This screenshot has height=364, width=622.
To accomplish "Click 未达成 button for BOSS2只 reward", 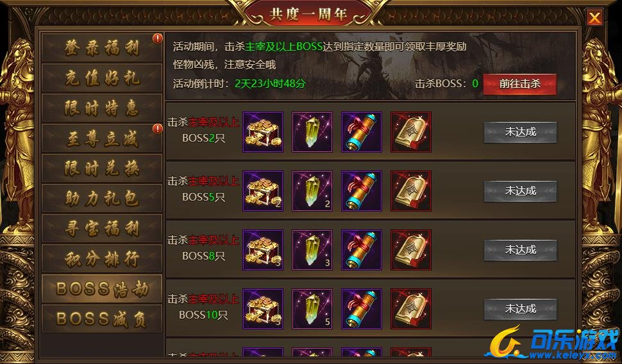I will click(x=521, y=132).
